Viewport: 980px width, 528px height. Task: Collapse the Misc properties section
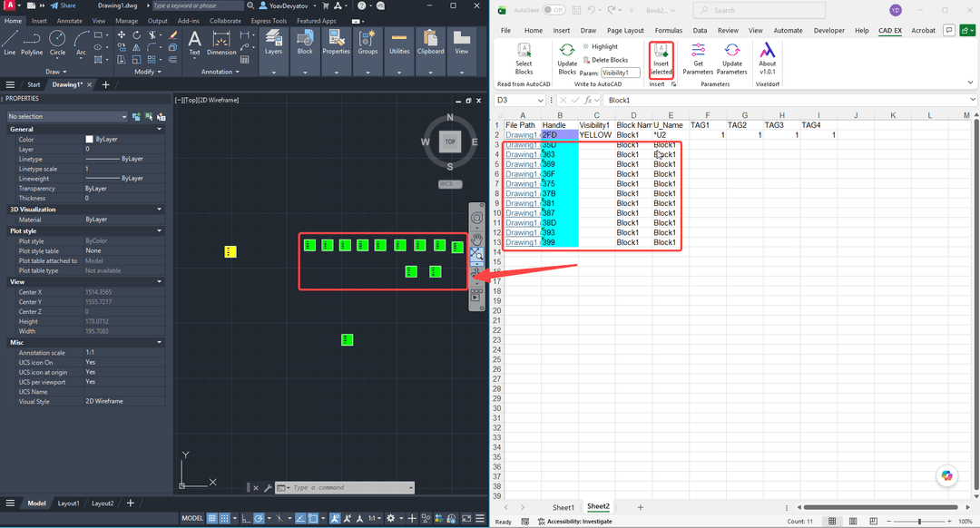pyautogui.click(x=160, y=342)
